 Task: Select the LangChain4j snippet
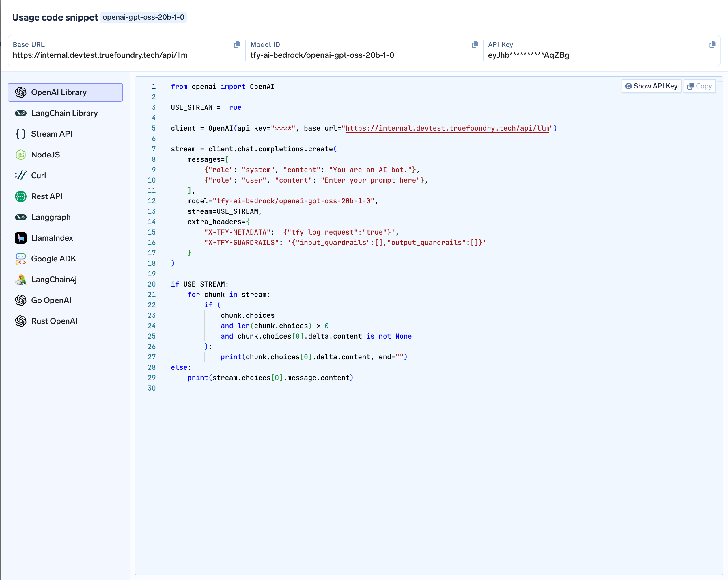tap(65, 280)
